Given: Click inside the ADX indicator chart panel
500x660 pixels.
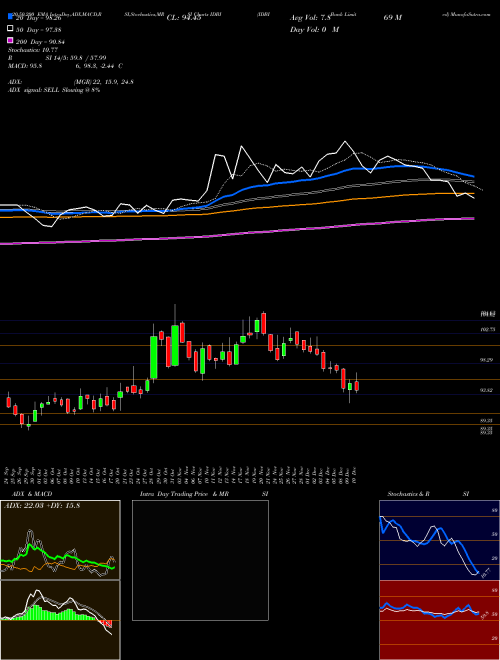Looking at the screenshot, I should 60,540.
